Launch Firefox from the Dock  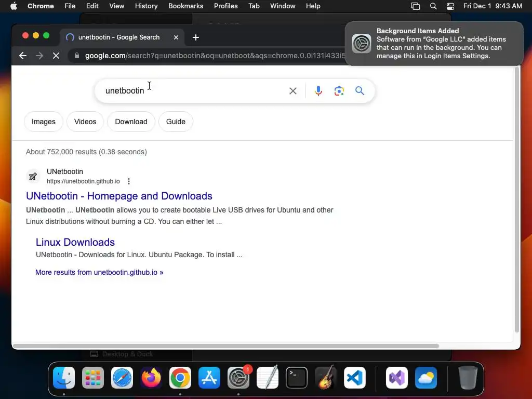(x=151, y=378)
